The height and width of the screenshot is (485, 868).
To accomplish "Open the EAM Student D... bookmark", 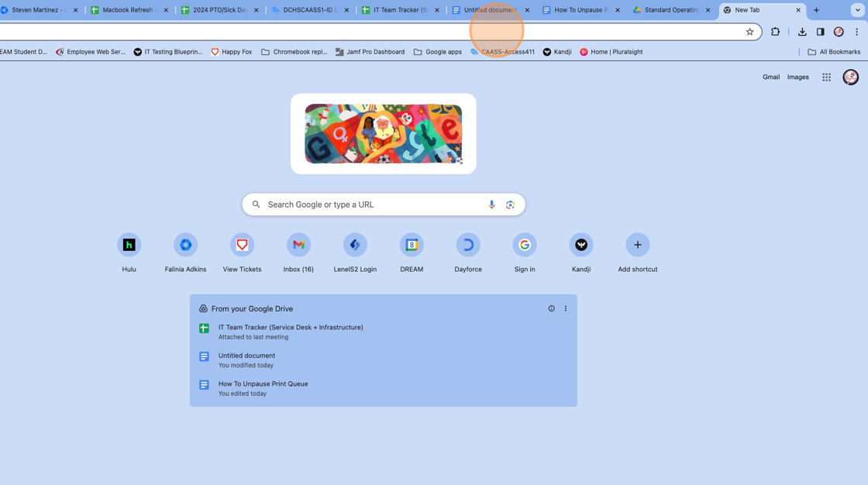I will pos(24,51).
